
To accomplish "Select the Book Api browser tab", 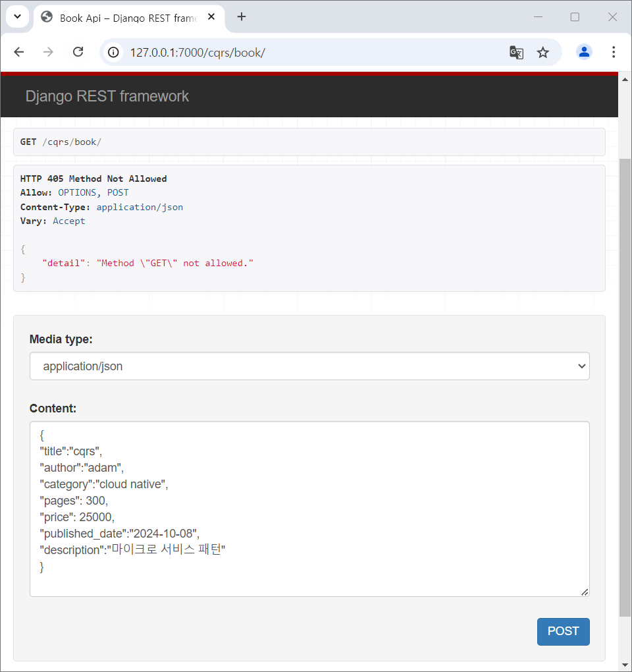I will pos(128,18).
